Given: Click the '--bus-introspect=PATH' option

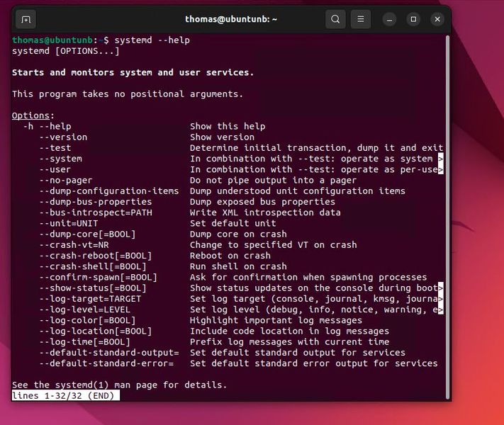Looking at the screenshot, I should pyautogui.click(x=96, y=212).
